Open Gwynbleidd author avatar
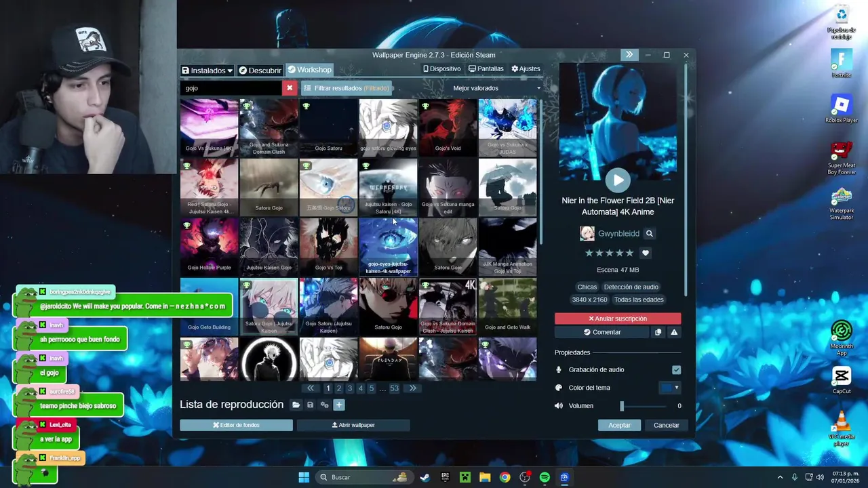 point(587,233)
